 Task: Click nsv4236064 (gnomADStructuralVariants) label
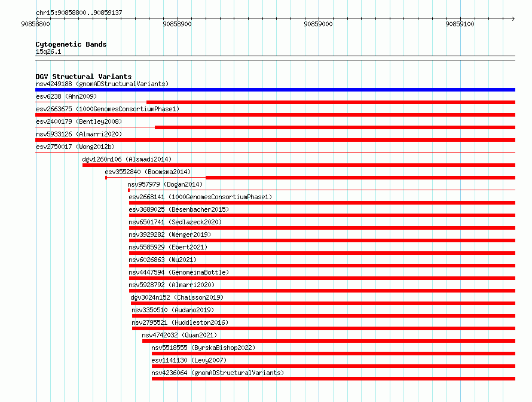pyautogui.click(x=218, y=373)
